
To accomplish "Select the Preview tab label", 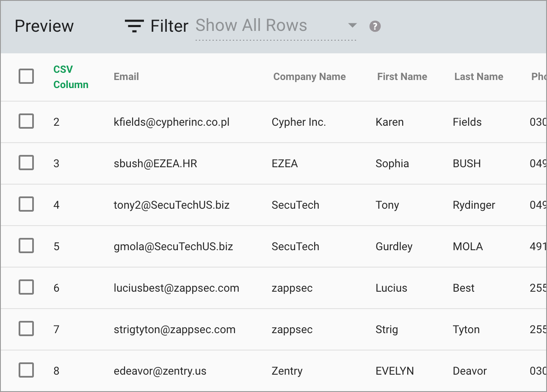I will 44,26.
